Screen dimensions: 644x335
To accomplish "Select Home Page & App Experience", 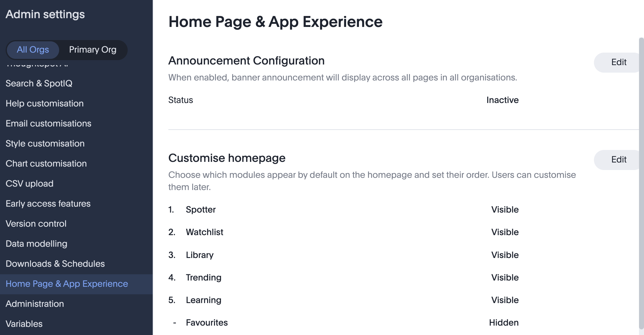I will pyautogui.click(x=67, y=284).
